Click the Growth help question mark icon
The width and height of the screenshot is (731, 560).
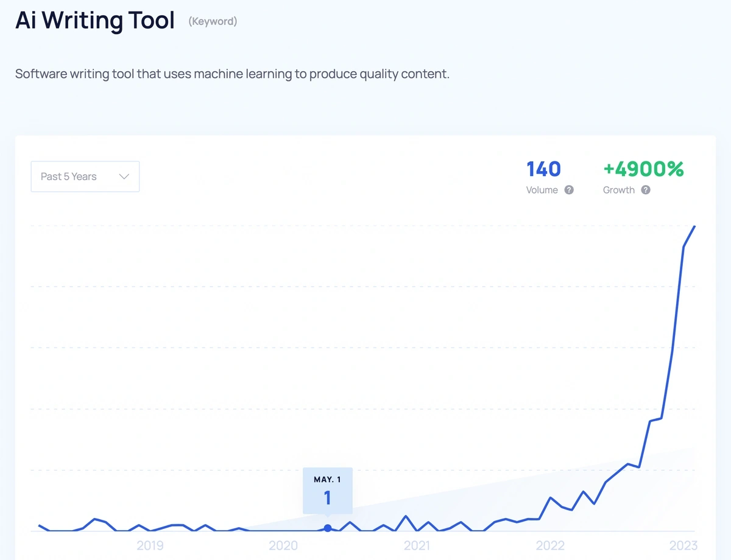pos(646,190)
